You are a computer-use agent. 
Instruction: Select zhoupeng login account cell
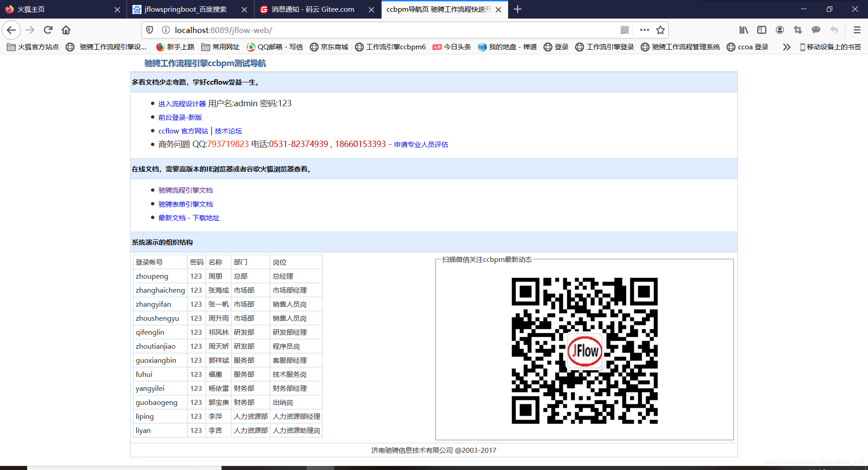(160, 276)
